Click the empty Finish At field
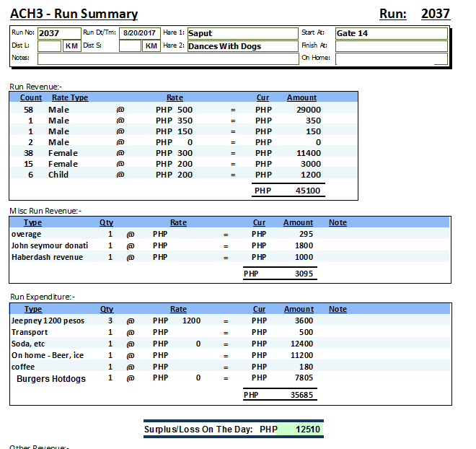 pos(391,46)
